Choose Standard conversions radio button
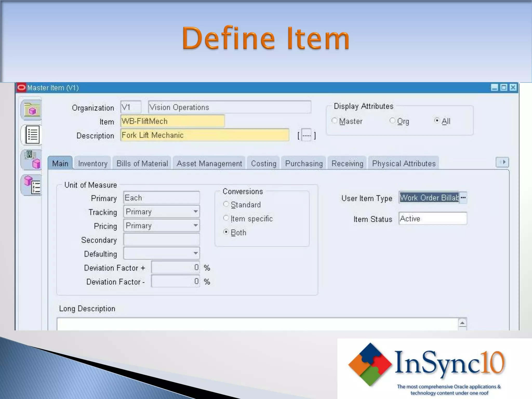532x399 pixels. pos(226,204)
